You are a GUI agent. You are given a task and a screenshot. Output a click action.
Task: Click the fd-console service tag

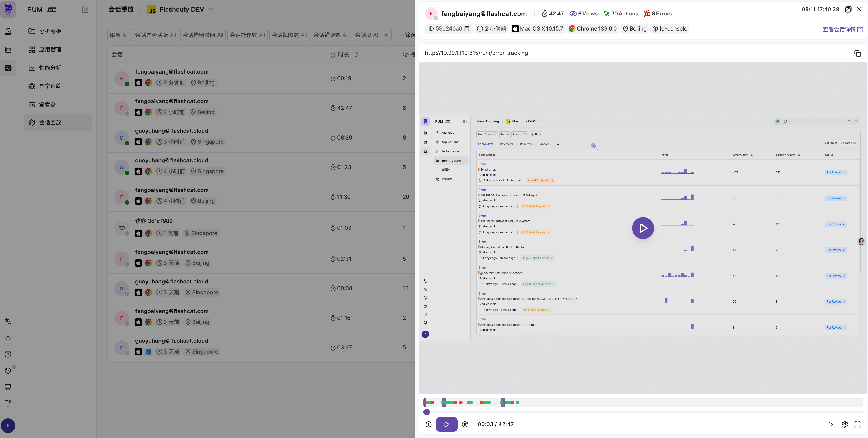click(x=669, y=29)
